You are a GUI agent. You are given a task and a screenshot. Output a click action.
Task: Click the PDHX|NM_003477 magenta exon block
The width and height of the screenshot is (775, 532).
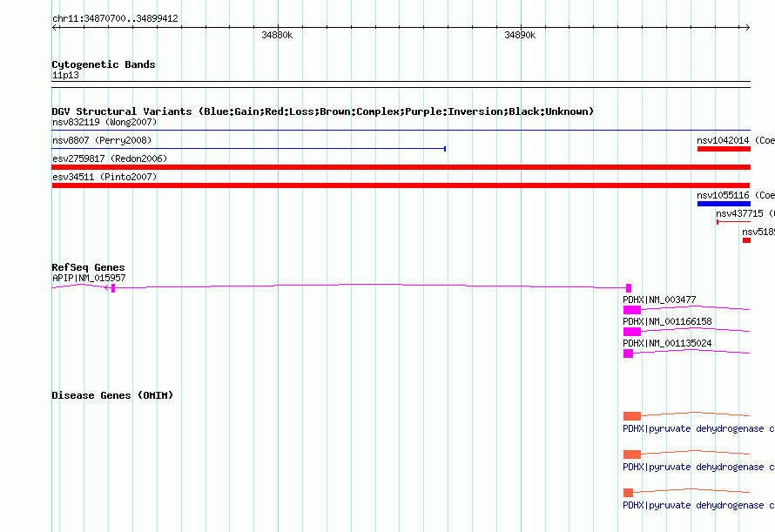pyautogui.click(x=632, y=310)
